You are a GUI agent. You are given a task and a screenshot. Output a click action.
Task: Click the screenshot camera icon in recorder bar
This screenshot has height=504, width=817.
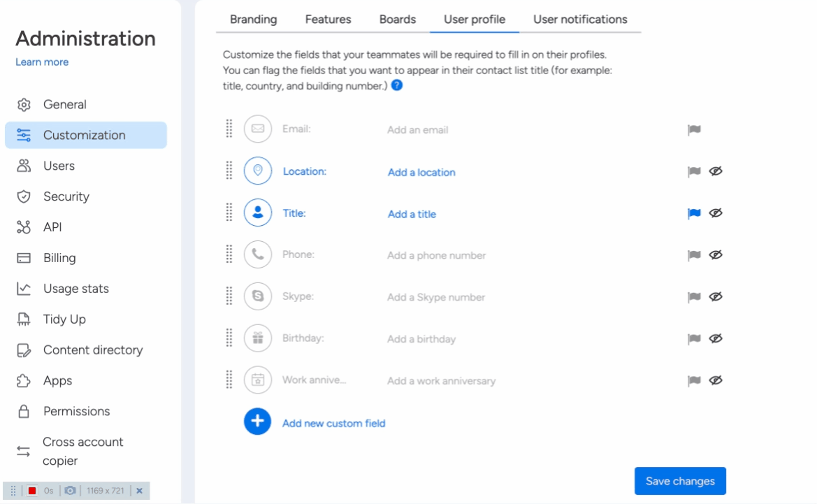[x=70, y=491]
